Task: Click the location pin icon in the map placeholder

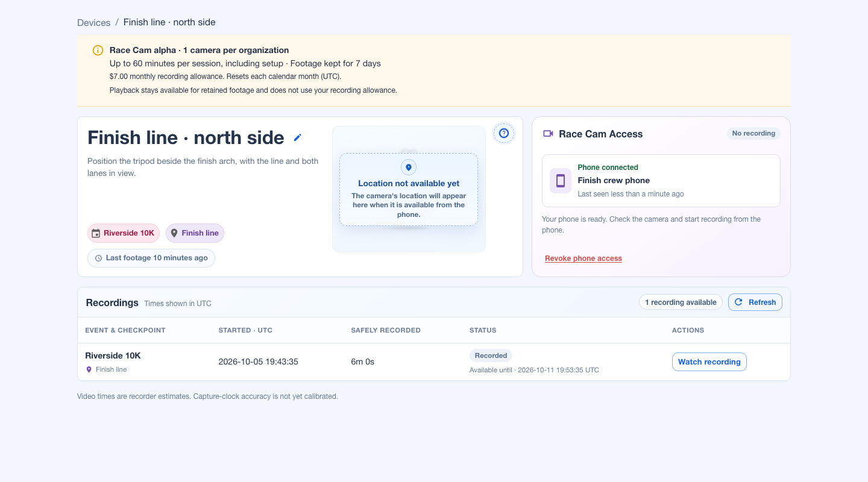Action: click(x=409, y=167)
